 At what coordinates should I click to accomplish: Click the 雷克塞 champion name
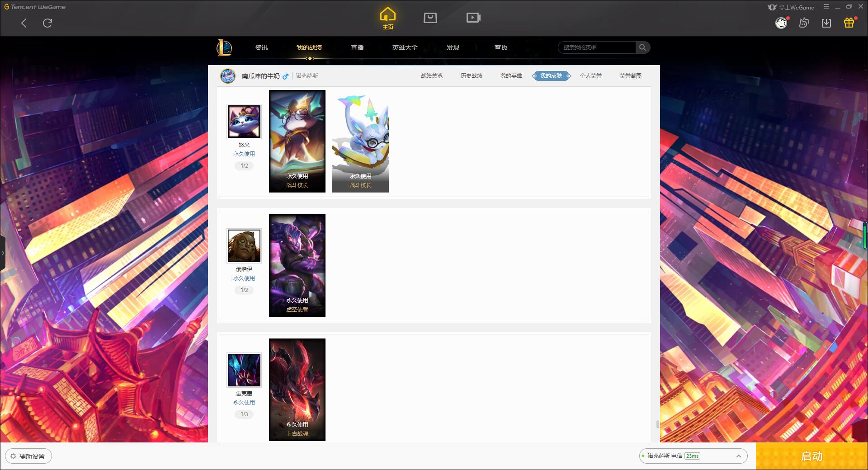click(244, 394)
